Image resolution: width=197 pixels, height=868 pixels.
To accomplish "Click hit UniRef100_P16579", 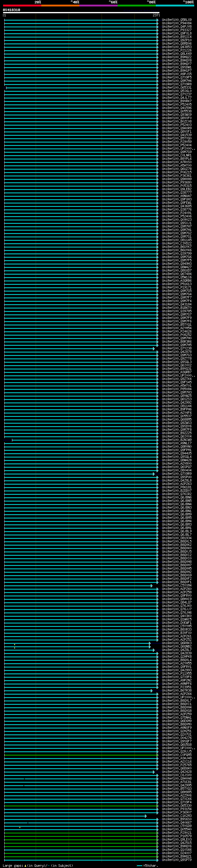I will click(x=176, y=836).
